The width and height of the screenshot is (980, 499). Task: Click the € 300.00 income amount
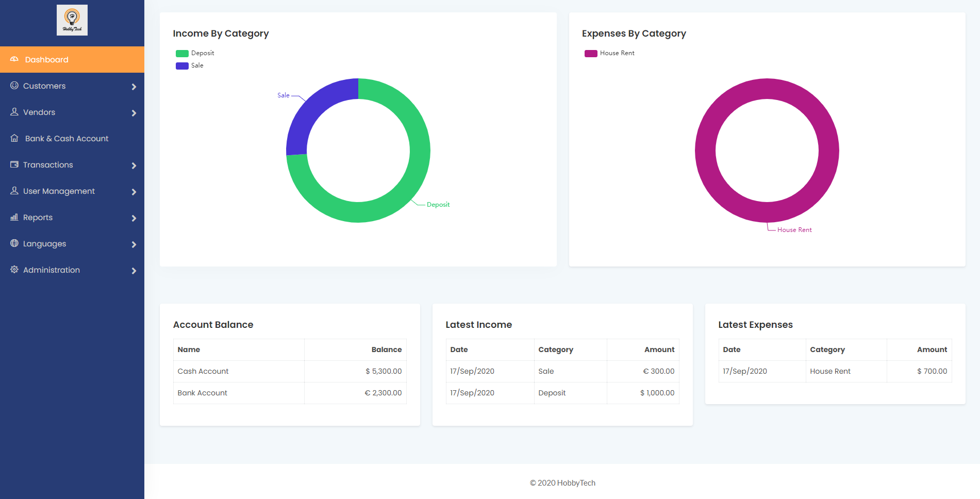(659, 371)
